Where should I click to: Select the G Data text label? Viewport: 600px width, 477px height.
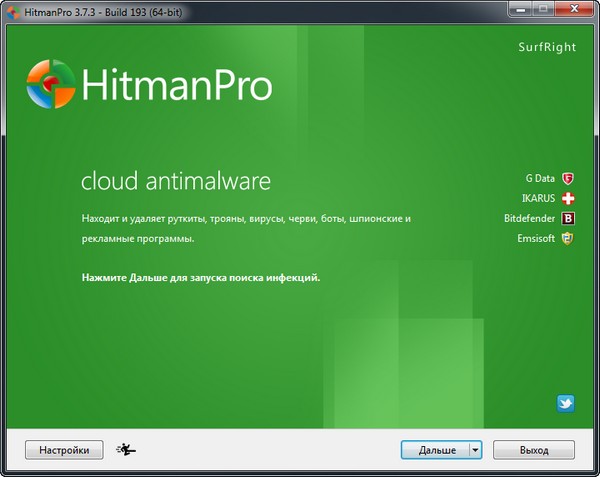coord(539,179)
